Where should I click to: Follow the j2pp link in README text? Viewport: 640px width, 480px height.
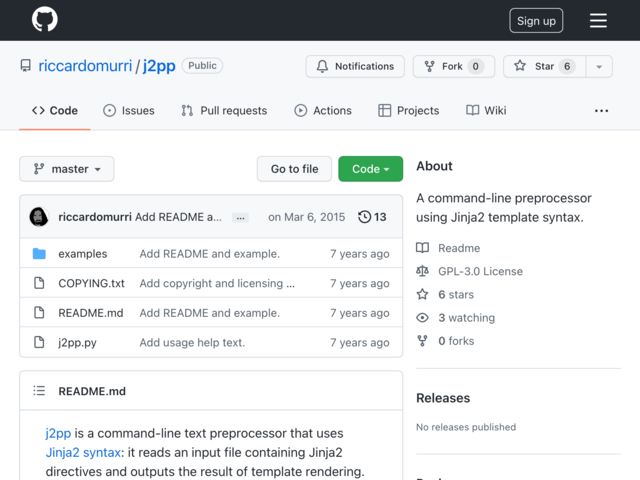tap(58, 433)
